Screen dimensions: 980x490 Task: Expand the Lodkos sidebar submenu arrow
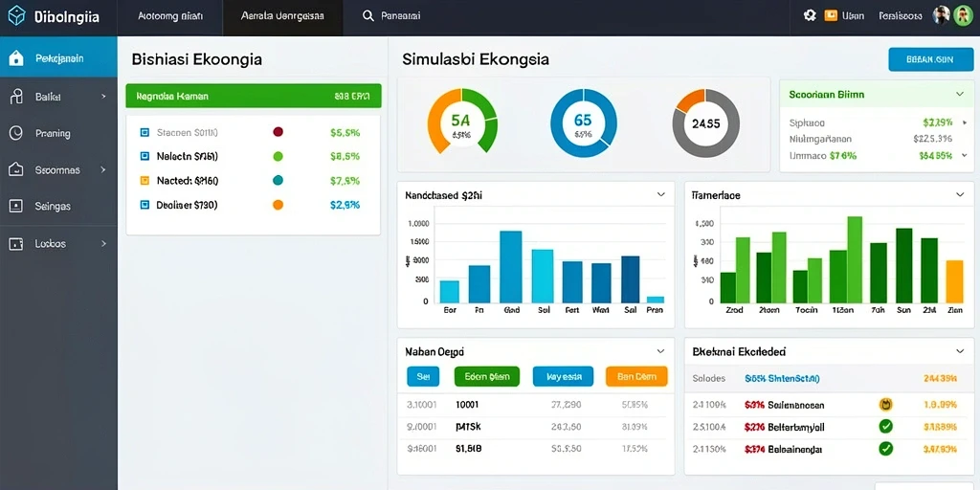click(103, 244)
